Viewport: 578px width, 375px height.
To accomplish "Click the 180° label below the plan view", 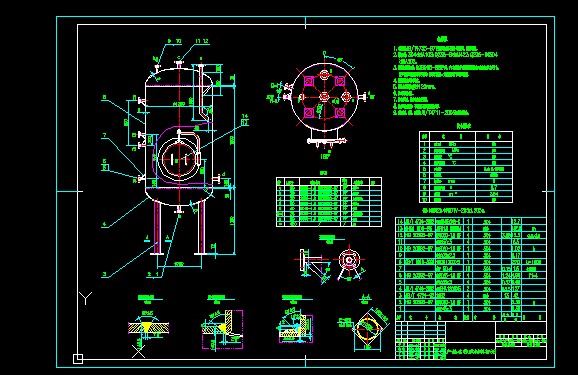I will (325, 157).
